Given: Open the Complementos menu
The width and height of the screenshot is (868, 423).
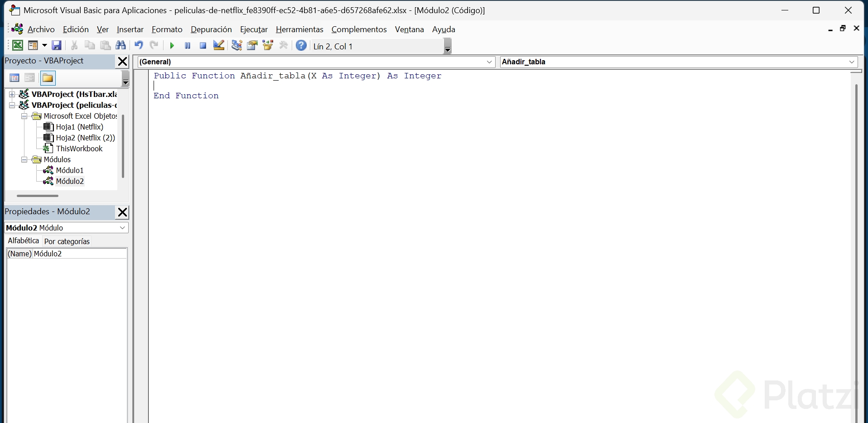Looking at the screenshot, I should 359,29.
